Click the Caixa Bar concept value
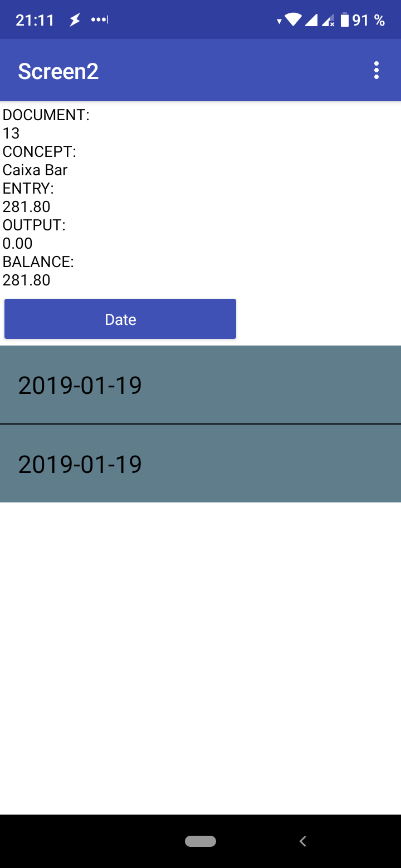Viewport: 401px width, 868px height. pos(35,170)
